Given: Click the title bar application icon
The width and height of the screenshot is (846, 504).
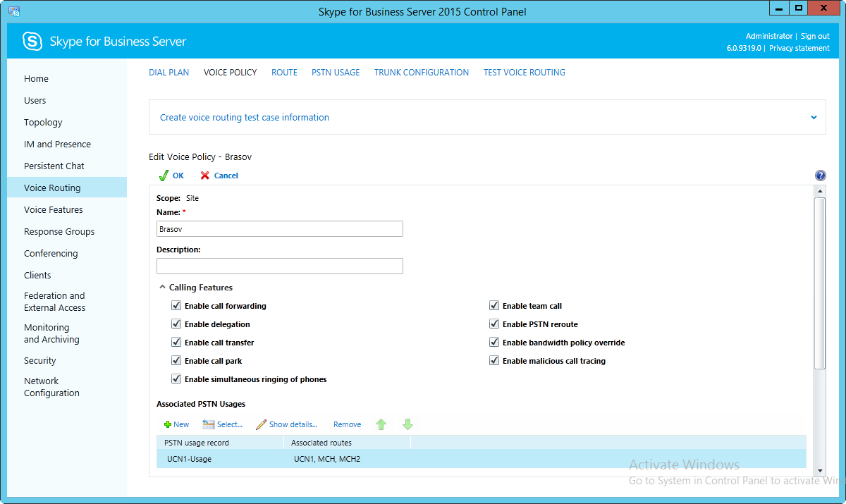Looking at the screenshot, I should (14, 11).
